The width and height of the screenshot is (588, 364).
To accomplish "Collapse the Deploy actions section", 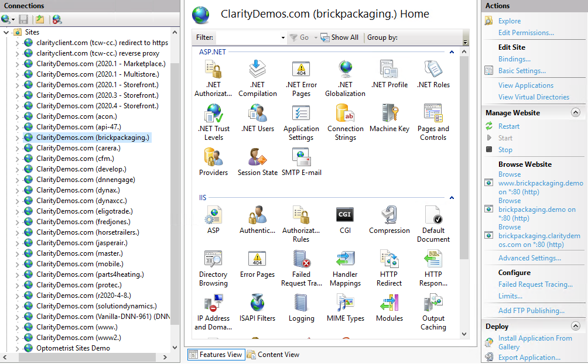I will pos(576,326).
